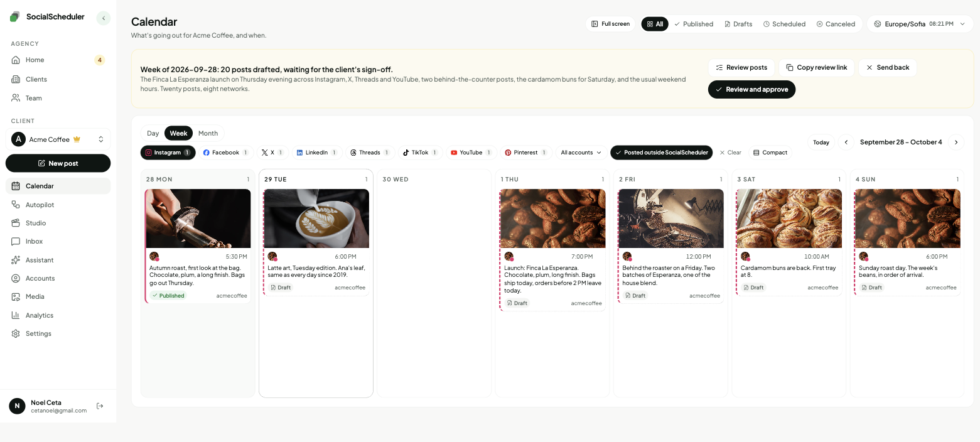Image resolution: width=980 pixels, height=442 pixels.
Task: Open the Media library
Action: point(58,296)
